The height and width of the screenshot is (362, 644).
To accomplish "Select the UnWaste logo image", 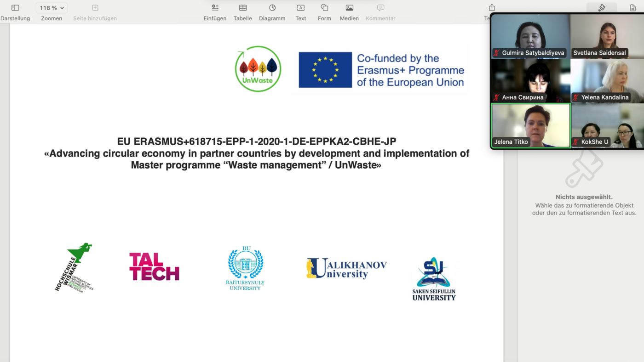I will [x=258, y=69].
